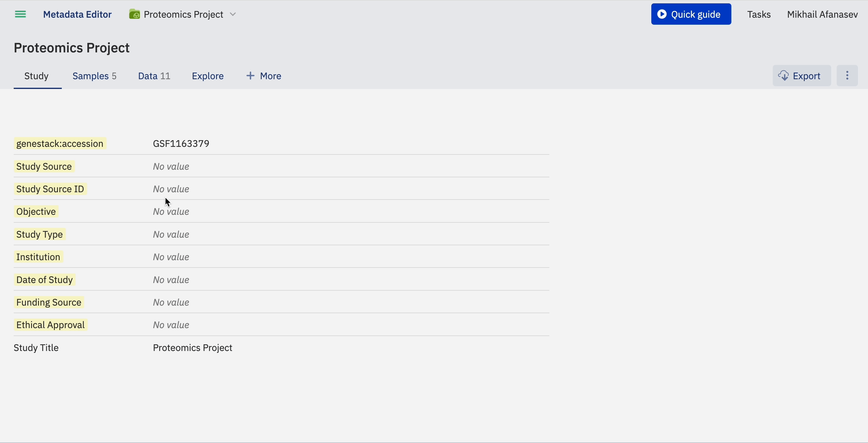Edit the Objective empty value

(x=171, y=211)
